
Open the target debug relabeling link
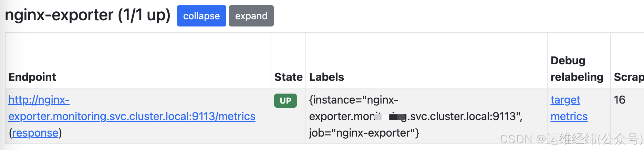tap(565, 100)
